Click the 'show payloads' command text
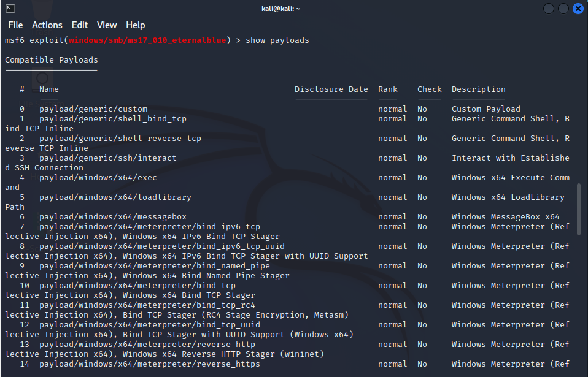 pyautogui.click(x=277, y=40)
